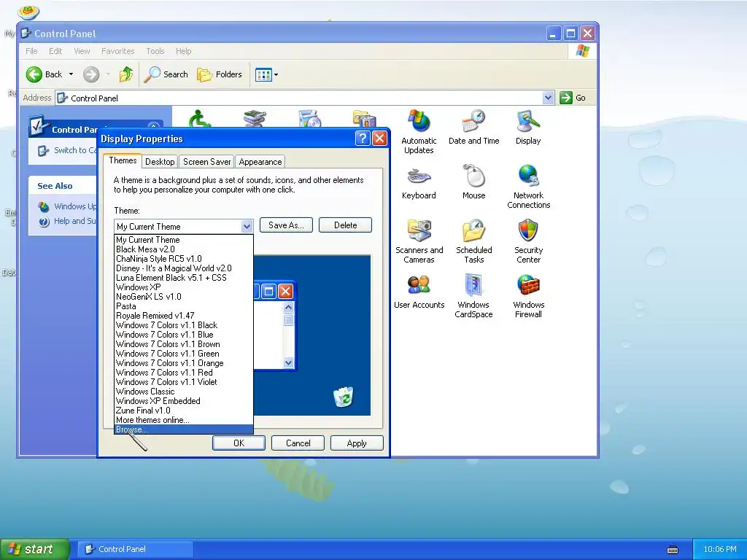
Task: Click the Accessibility Options icon behind dialog
Action: (200, 118)
